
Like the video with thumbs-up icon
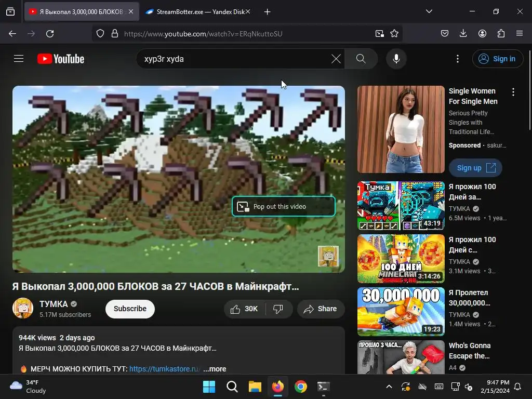click(x=244, y=309)
